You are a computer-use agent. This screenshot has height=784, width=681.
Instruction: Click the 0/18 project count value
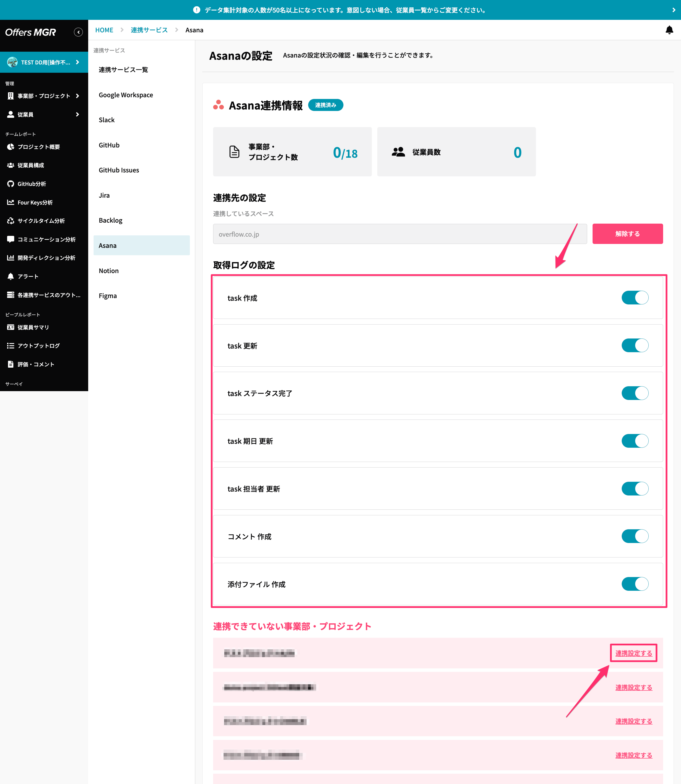(x=345, y=153)
